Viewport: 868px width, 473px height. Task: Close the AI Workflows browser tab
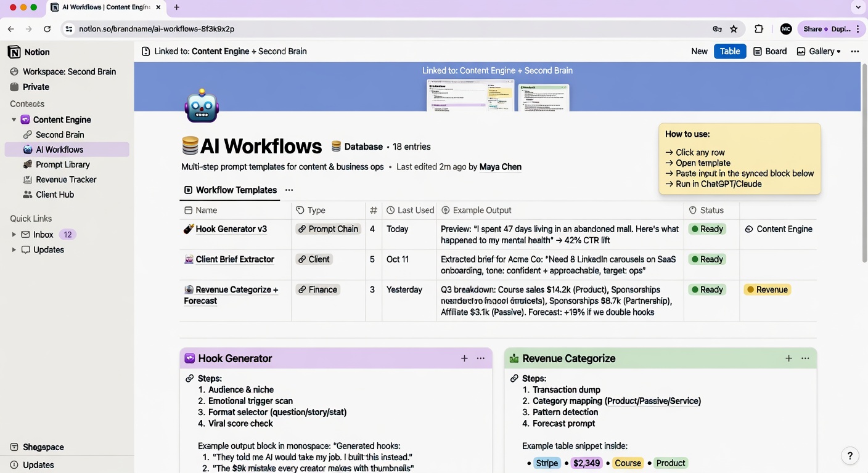pyautogui.click(x=158, y=7)
